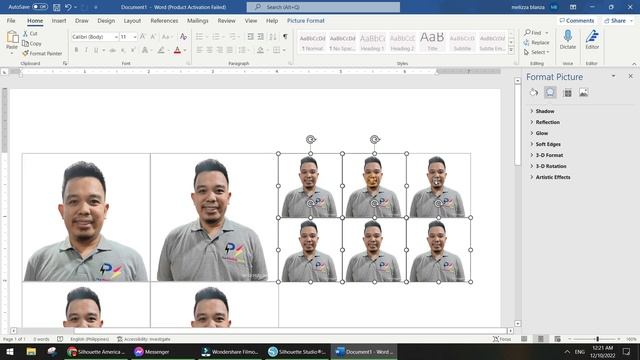Select Effects icon in Format Picture
Screen dimensions: 640x360
(x=550, y=93)
